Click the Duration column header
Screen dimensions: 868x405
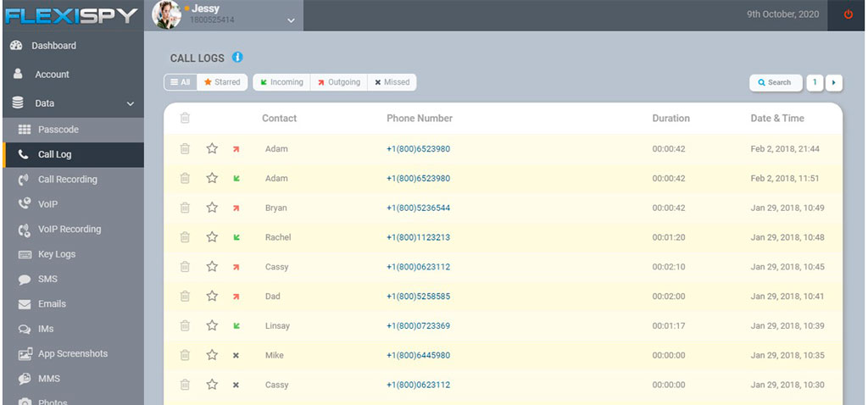click(671, 118)
